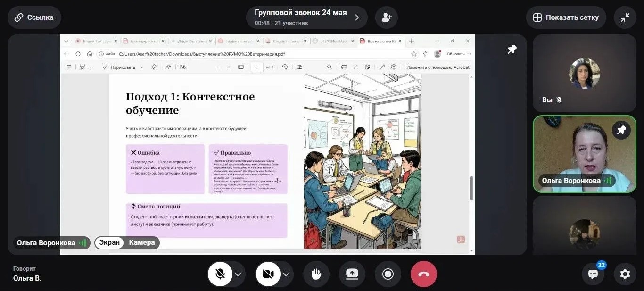
Task: Click the PDF vertical scrollbar thumb
Action: tap(471, 188)
